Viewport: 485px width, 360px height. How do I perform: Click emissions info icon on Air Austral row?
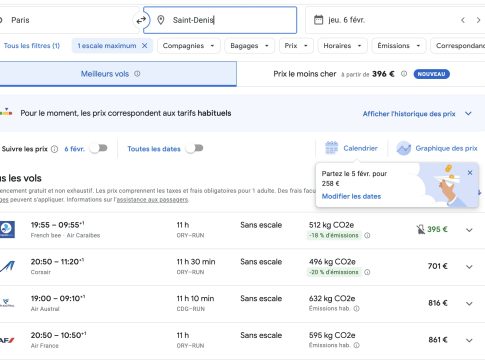pos(356,309)
